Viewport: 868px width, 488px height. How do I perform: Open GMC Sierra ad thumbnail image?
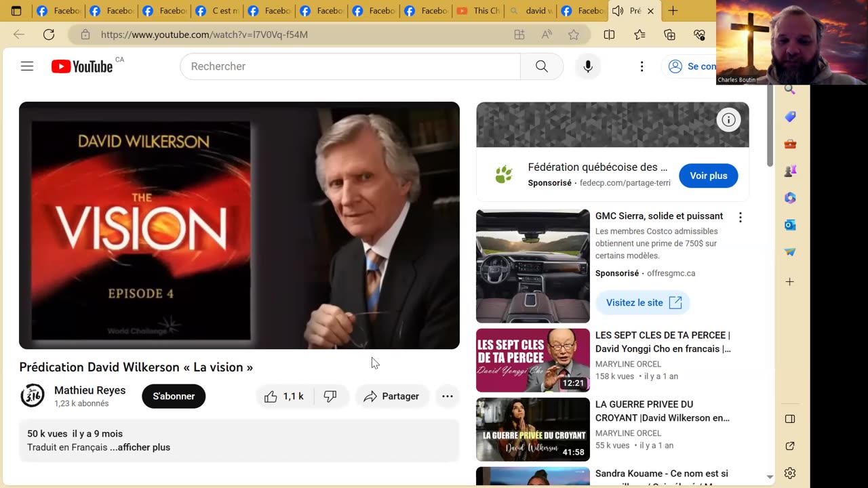click(533, 266)
